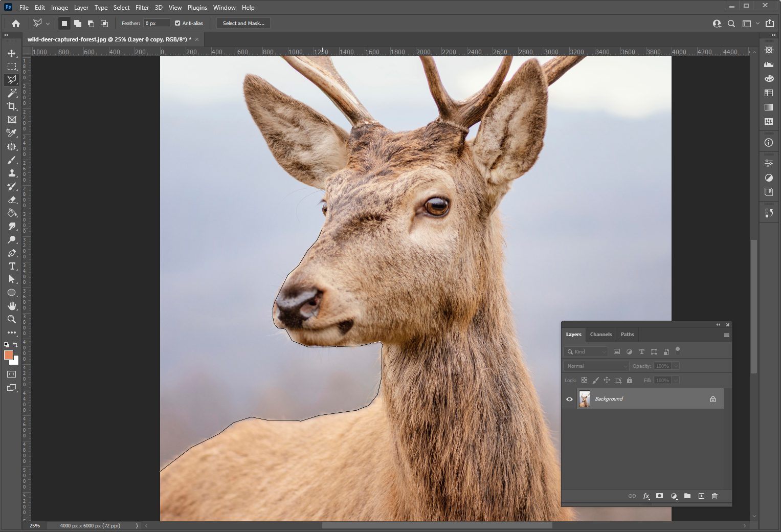
Task: Toggle the Anti-alias checkbox
Action: coord(177,23)
